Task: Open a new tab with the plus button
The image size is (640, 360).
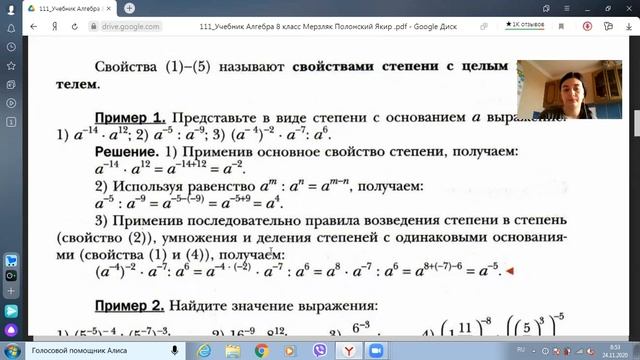Action: click(129, 8)
